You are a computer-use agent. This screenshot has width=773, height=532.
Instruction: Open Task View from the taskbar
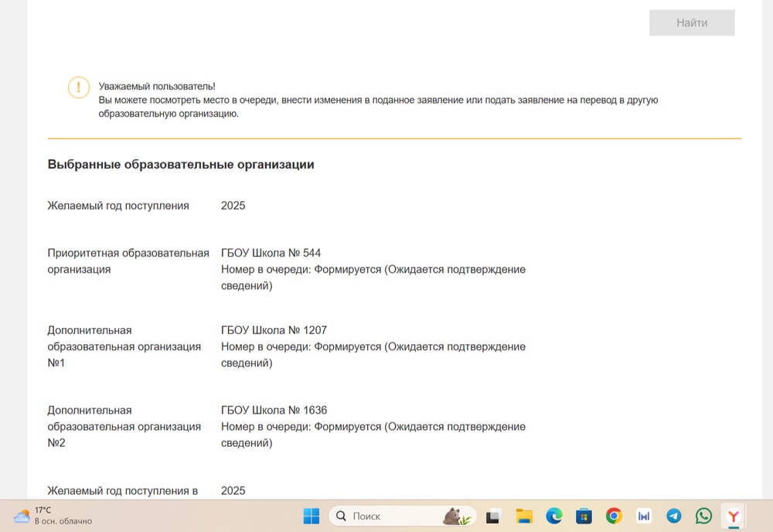[493, 515]
